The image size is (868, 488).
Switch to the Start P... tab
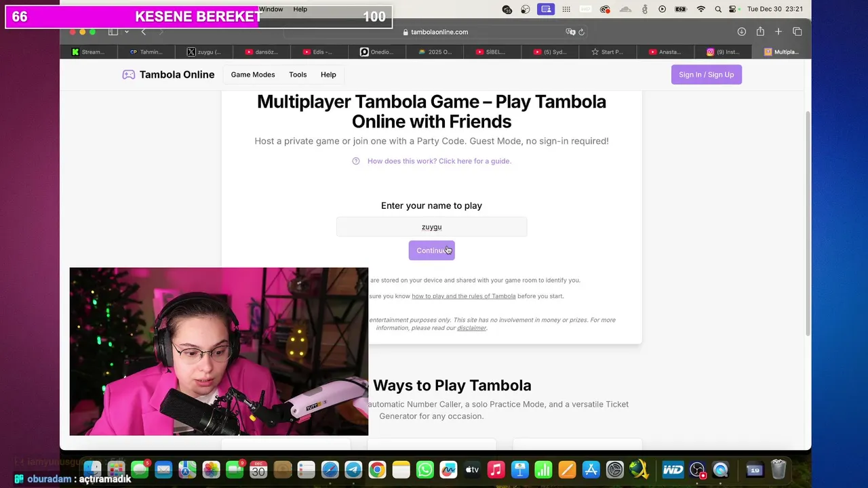(x=608, y=52)
